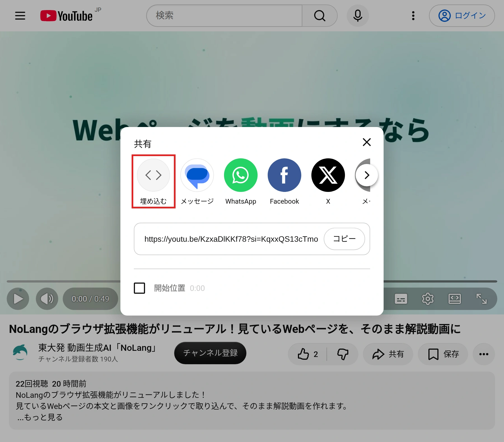Click the YouTube logo

pos(67,16)
